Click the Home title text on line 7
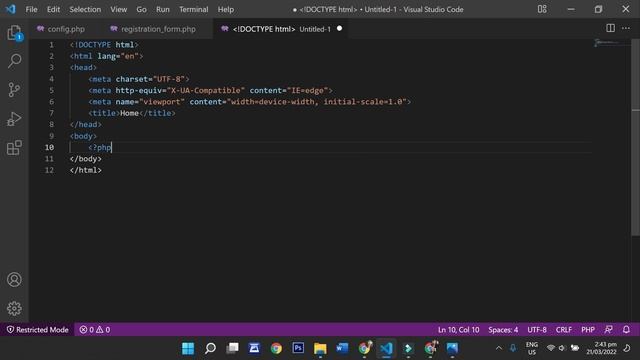640x360 pixels. (129, 113)
